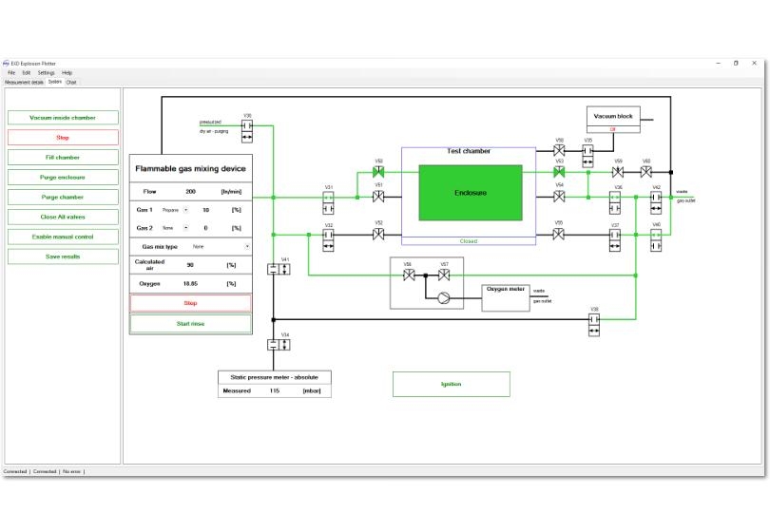Open the Settings menu
This screenshot has height=532, width=770.
[x=47, y=72]
